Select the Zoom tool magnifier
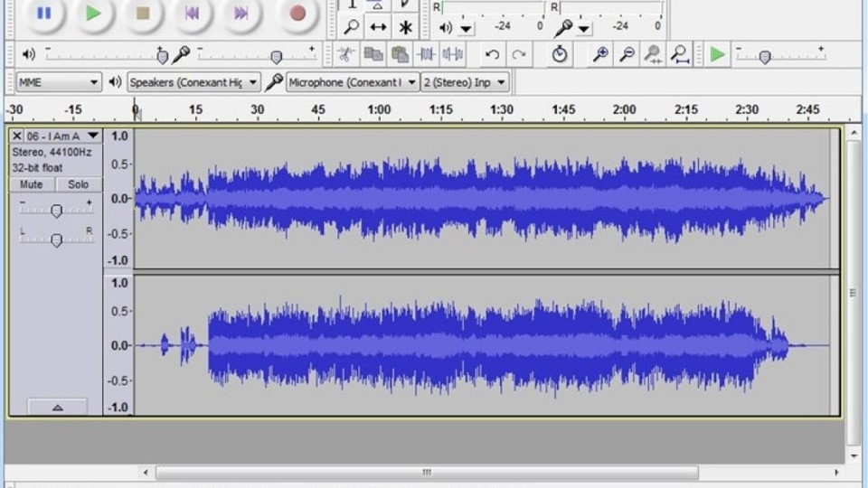The height and width of the screenshot is (488, 868). pos(351,27)
